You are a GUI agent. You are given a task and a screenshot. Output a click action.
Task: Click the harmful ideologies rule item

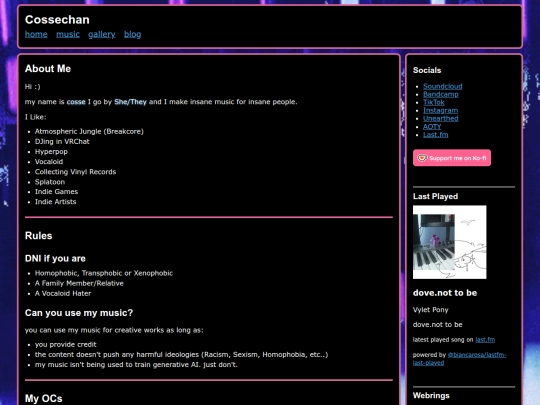[181, 354]
